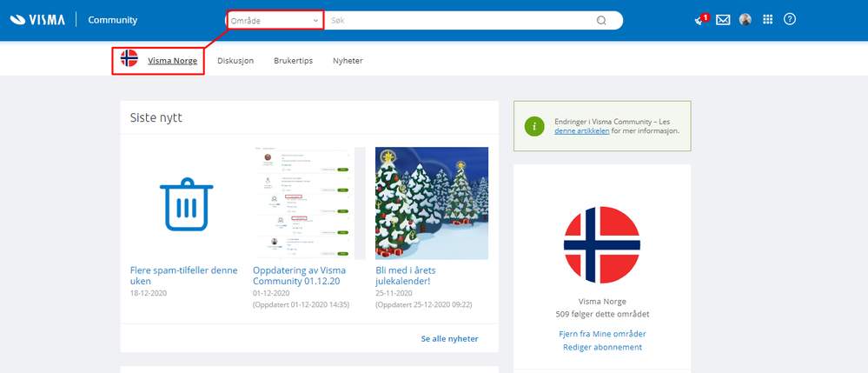868x373 pixels.
Task: Click 'Rediger abonnement' link
Action: (602, 347)
